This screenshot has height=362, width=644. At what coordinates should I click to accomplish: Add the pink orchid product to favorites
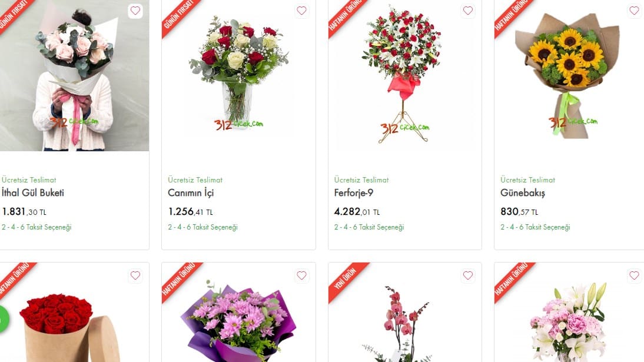pos(468,275)
